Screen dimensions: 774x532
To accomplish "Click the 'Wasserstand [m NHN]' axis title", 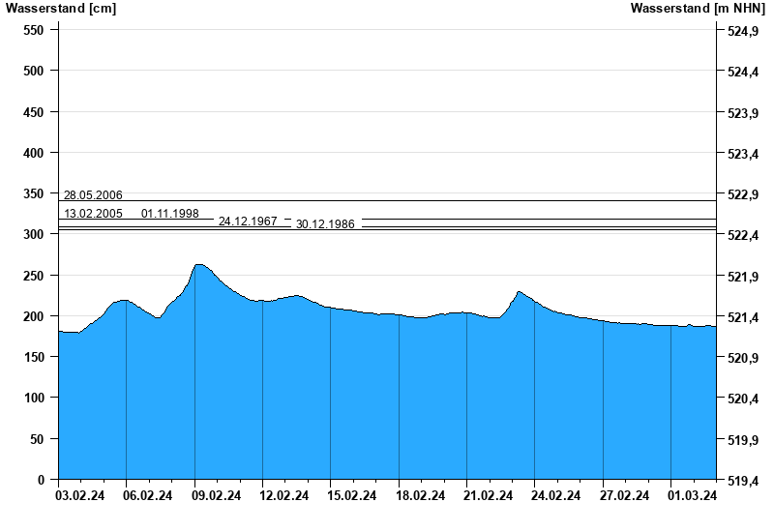I will point(697,9).
